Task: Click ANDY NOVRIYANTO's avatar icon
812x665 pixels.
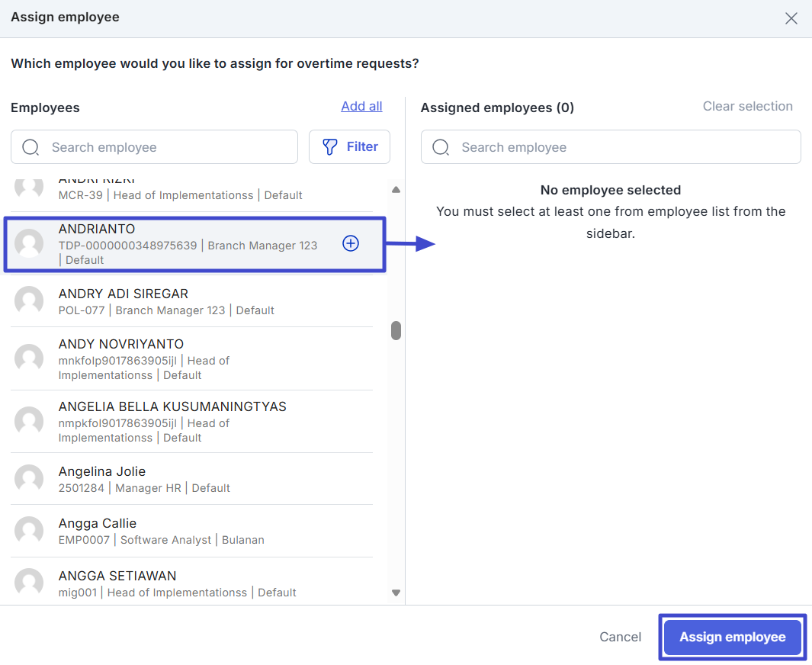Action: (29, 358)
